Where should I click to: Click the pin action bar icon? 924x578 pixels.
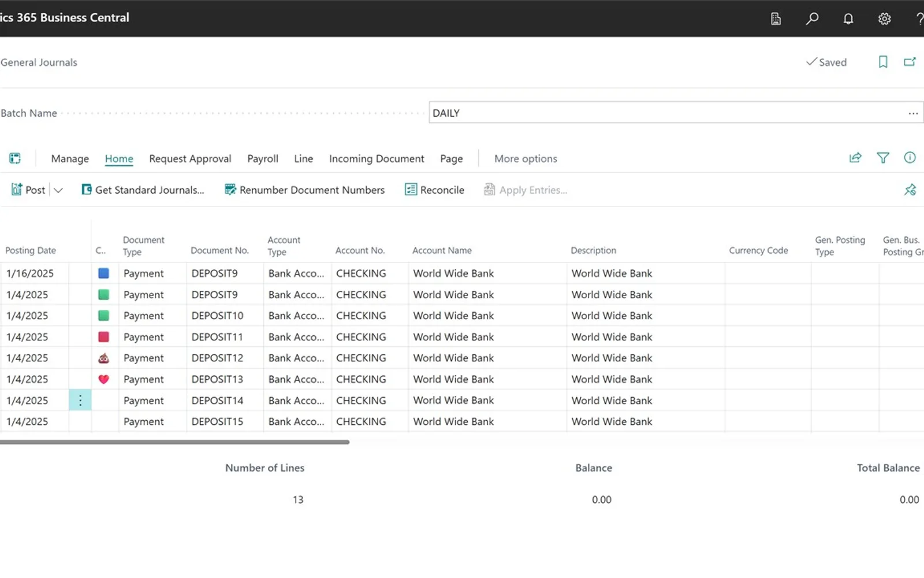[x=910, y=190]
